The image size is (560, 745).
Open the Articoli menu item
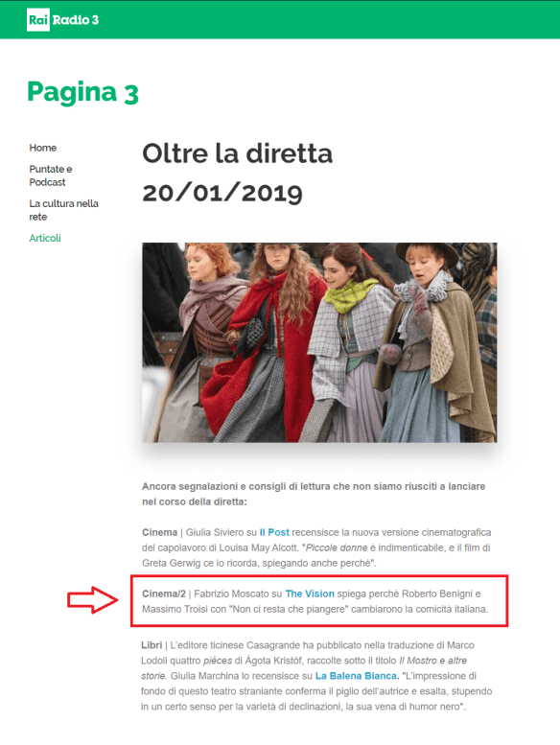click(x=45, y=238)
